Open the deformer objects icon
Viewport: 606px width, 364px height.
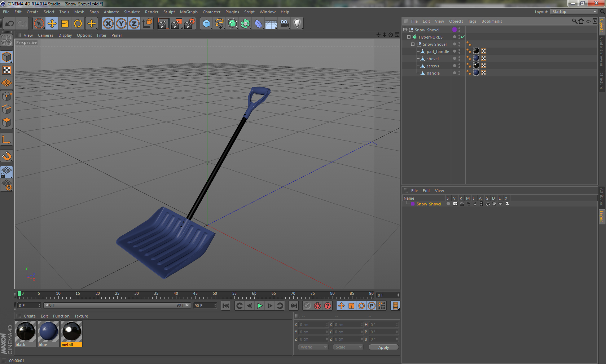pyautogui.click(x=258, y=24)
